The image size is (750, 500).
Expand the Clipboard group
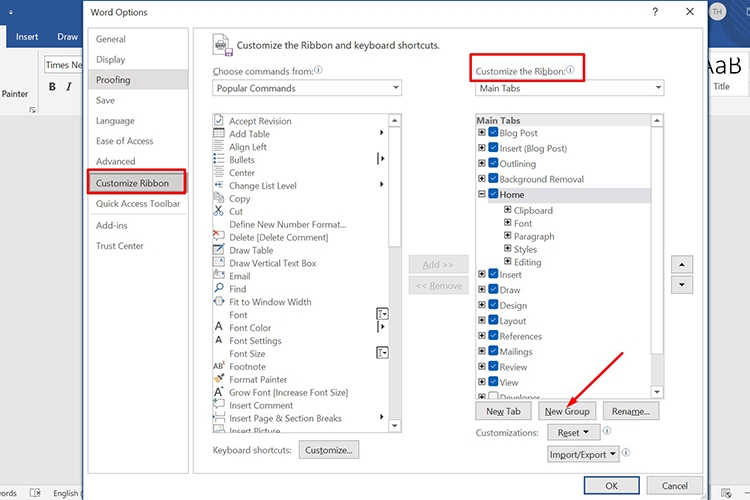coord(507,210)
